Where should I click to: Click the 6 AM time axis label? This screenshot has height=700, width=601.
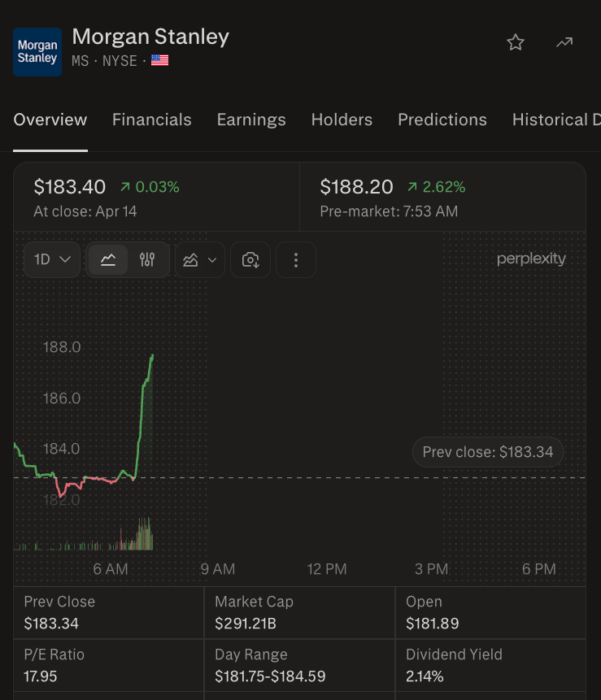coord(111,569)
